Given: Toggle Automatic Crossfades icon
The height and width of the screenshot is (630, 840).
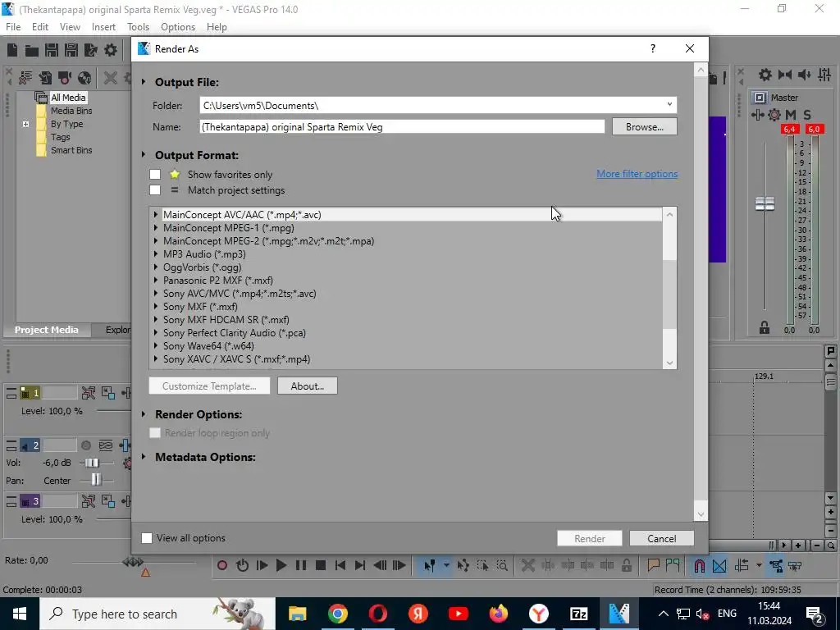Looking at the screenshot, I should click(719, 565).
